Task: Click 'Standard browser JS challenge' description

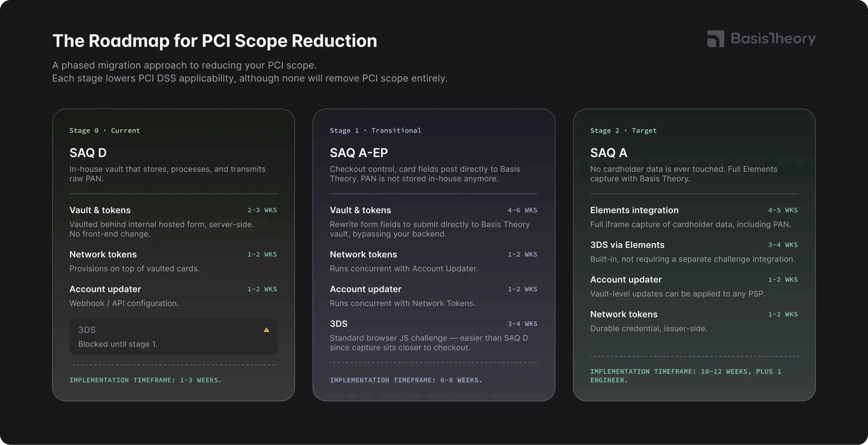Action: [429, 343]
